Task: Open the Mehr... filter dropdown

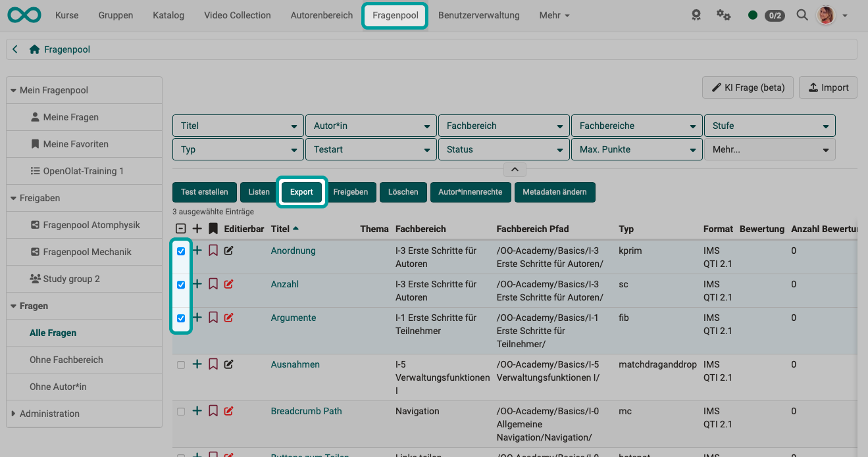Action: (769, 149)
